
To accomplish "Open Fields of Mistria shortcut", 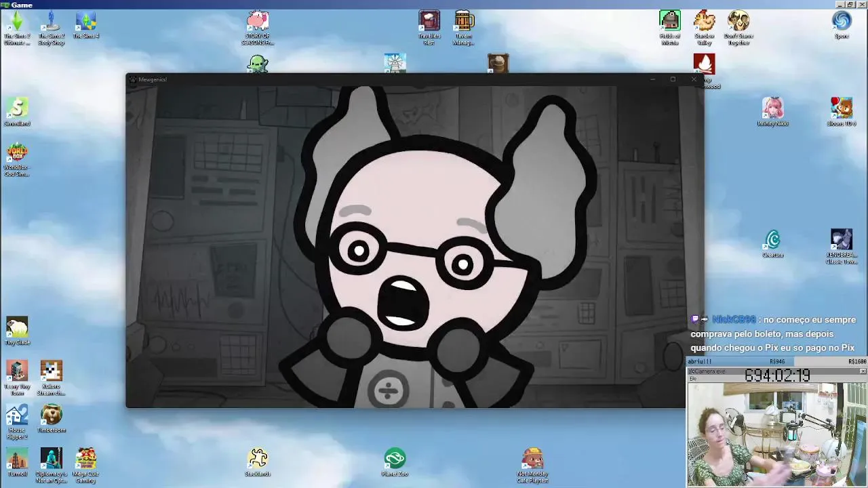I will [x=669, y=28].
